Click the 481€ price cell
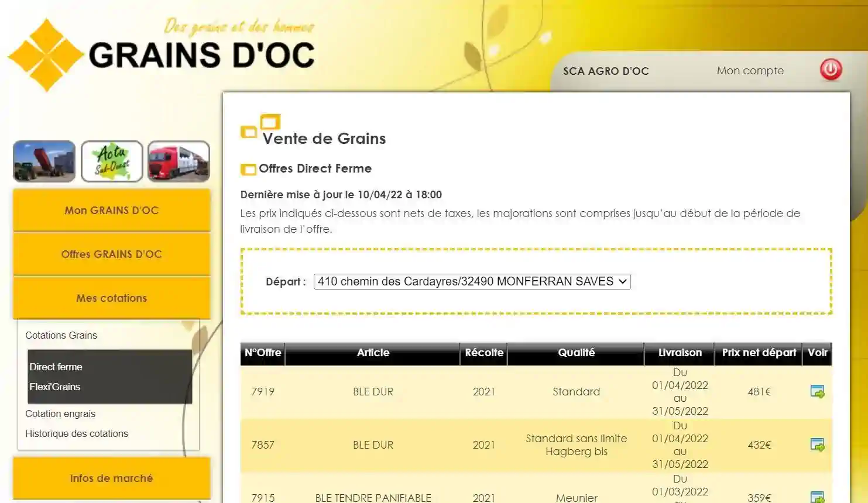The height and width of the screenshot is (503, 868). [759, 392]
